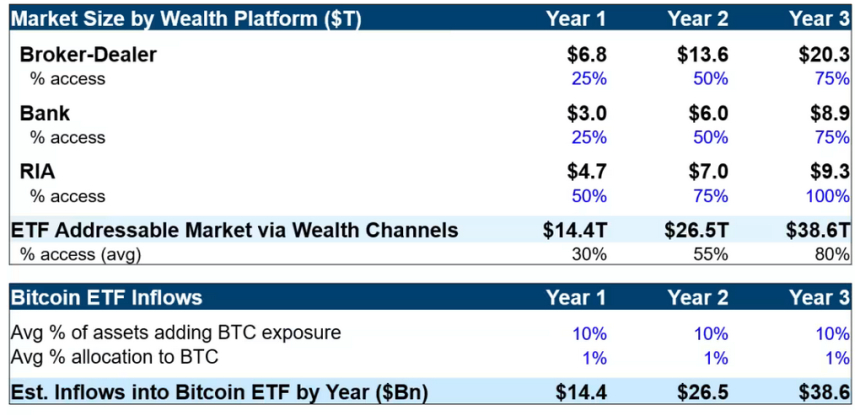Select ETF Addressable Market via Wealth Channels label

pyautogui.click(x=234, y=230)
